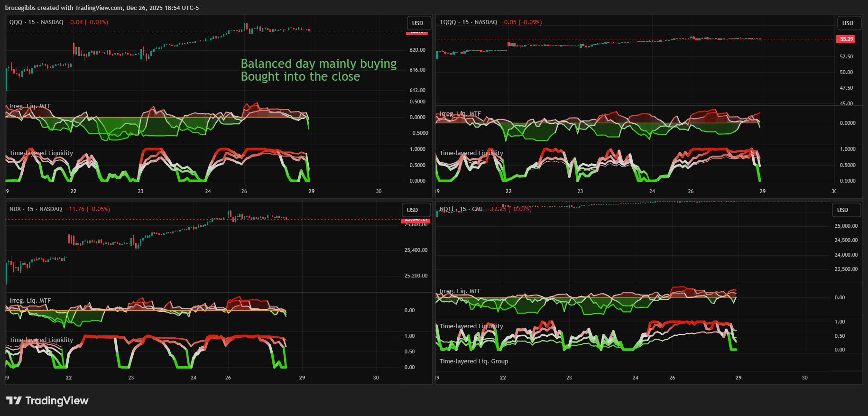
Task: Click Time-layered Liquidity label in TQQQ chart
Action: coord(471,153)
